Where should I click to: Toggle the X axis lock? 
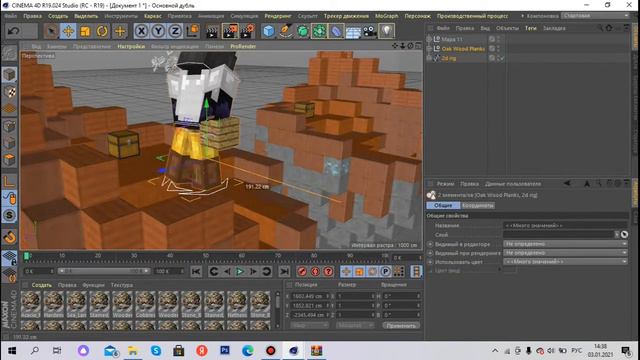[x=141, y=31]
